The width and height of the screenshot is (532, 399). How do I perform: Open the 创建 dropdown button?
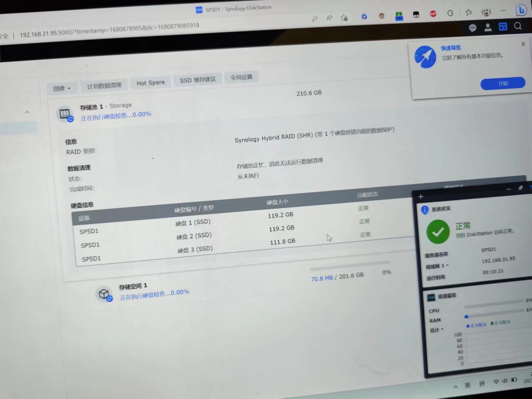click(x=62, y=89)
